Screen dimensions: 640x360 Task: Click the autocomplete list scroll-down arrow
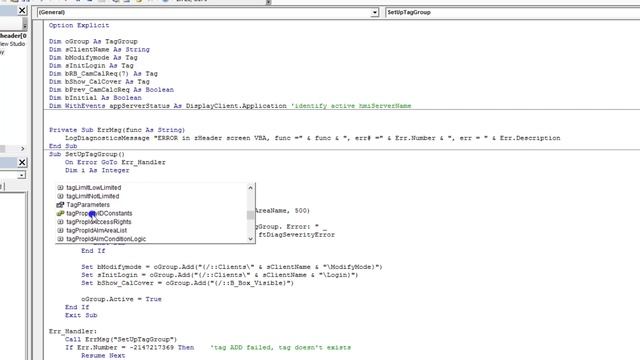251,239
